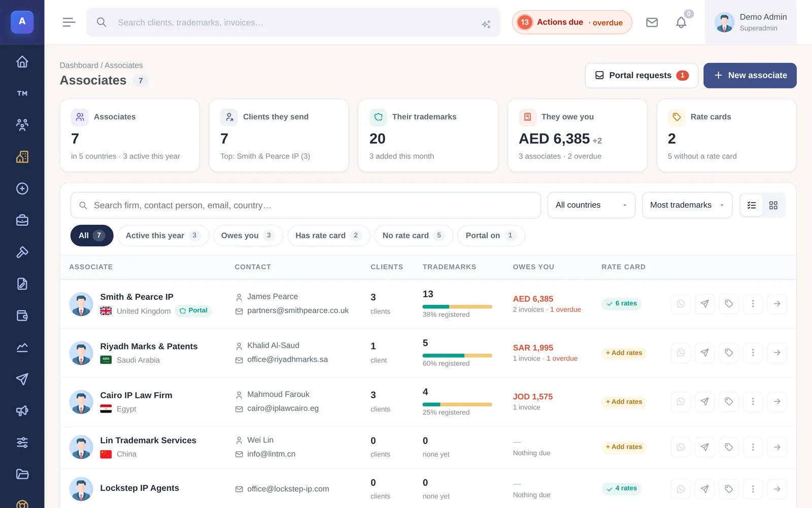This screenshot has width=812, height=508.
Task: Open the folder icon in the sidebar
Action: coord(22,474)
